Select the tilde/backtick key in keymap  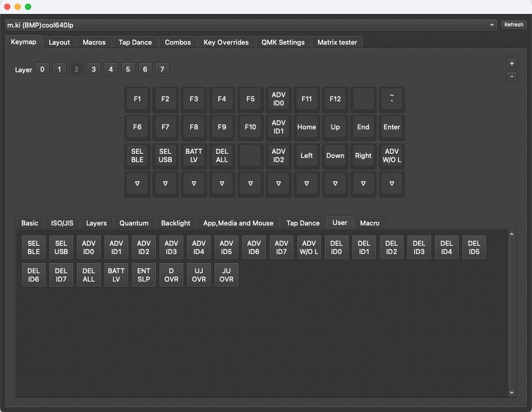coord(392,99)
